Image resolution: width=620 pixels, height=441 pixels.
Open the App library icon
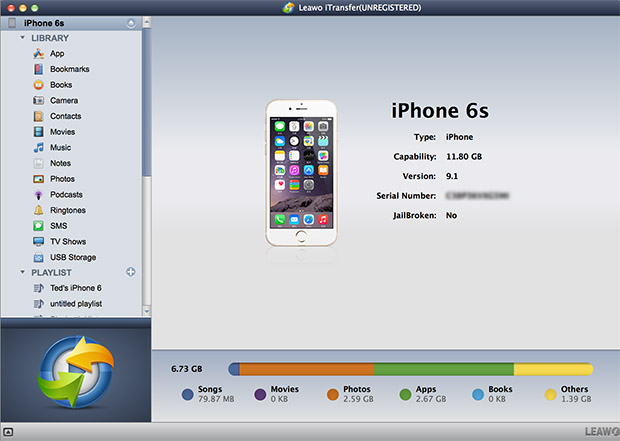(x=38, y=54)
